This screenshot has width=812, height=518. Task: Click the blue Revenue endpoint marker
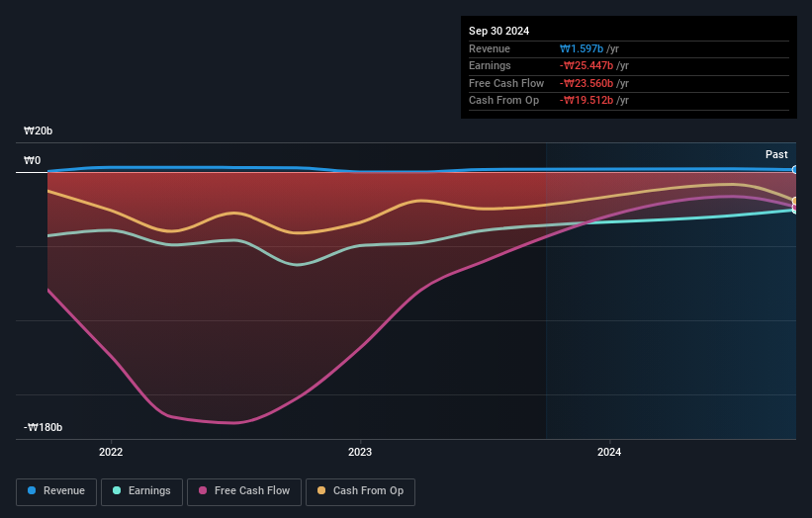pyautogui.click(x=795, y=170)
